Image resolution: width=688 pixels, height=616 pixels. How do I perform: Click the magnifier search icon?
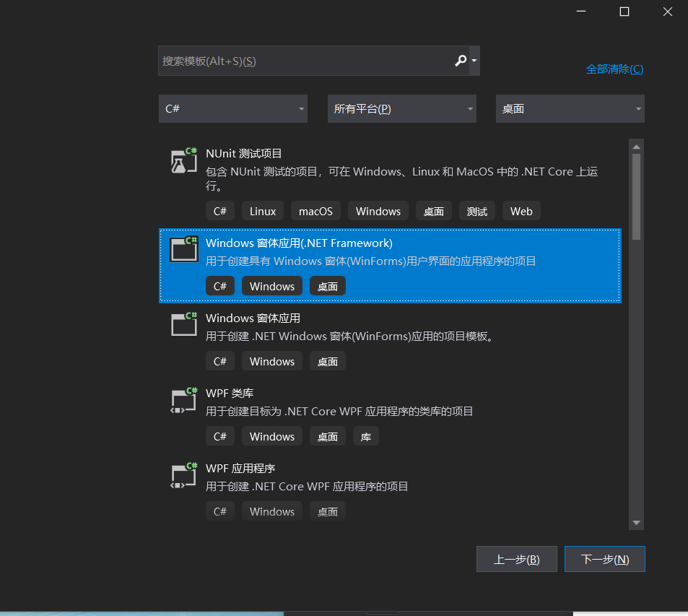pyautogui.click(x=461, y=61)
